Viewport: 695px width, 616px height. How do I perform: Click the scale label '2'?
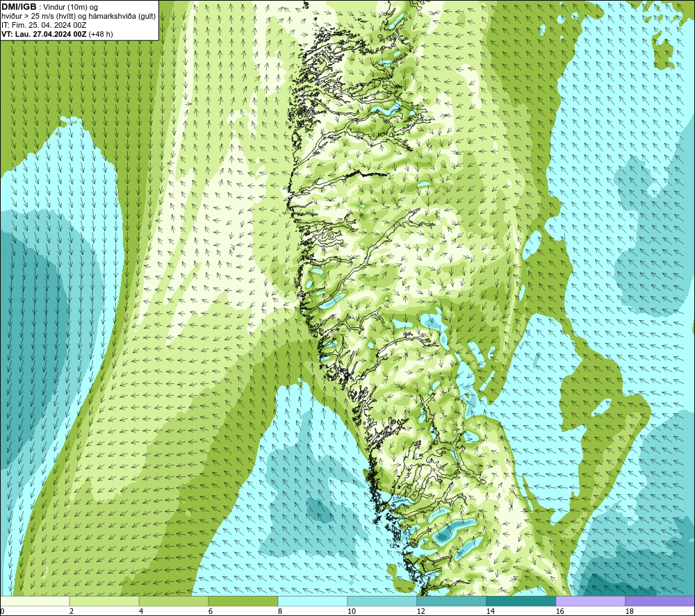72,612
